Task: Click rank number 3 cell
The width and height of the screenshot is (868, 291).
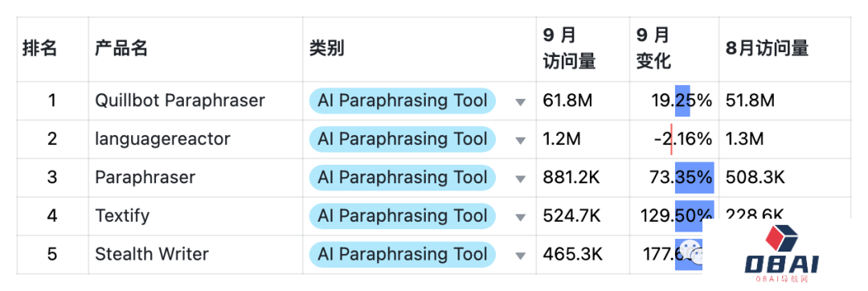Action: pyautogui.click(x=52, y=178)
